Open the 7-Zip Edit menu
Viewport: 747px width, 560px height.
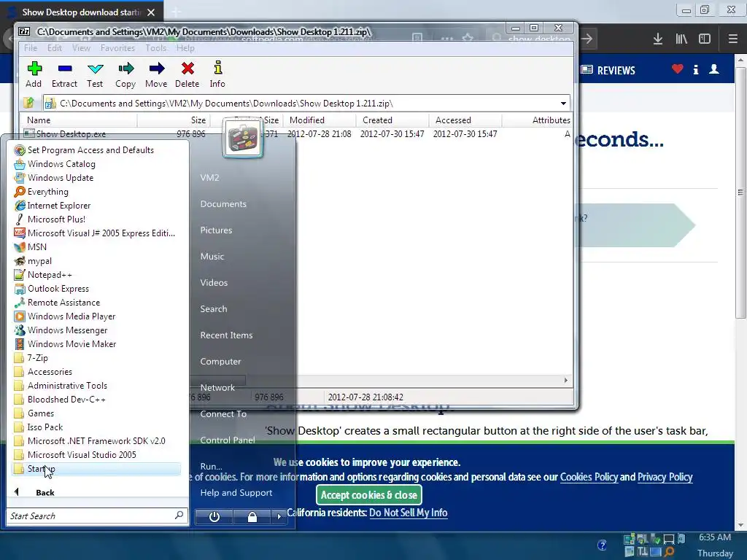coord(54,48)
